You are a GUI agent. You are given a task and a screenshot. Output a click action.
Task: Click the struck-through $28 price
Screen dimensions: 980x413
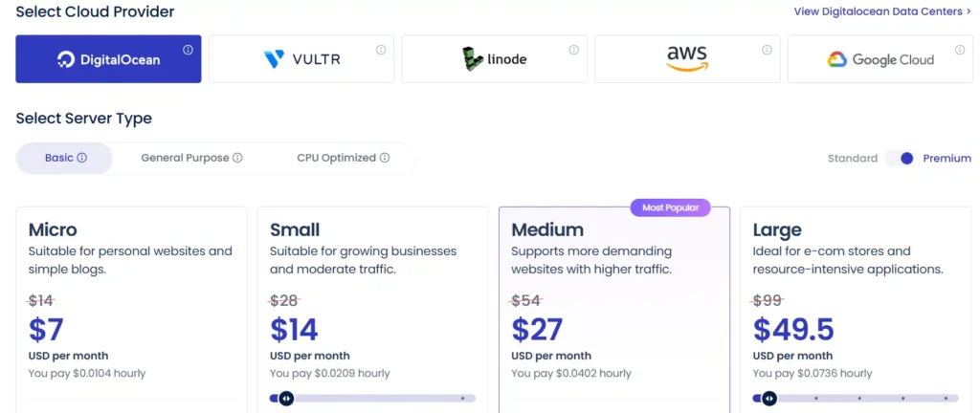coord(285,301)
